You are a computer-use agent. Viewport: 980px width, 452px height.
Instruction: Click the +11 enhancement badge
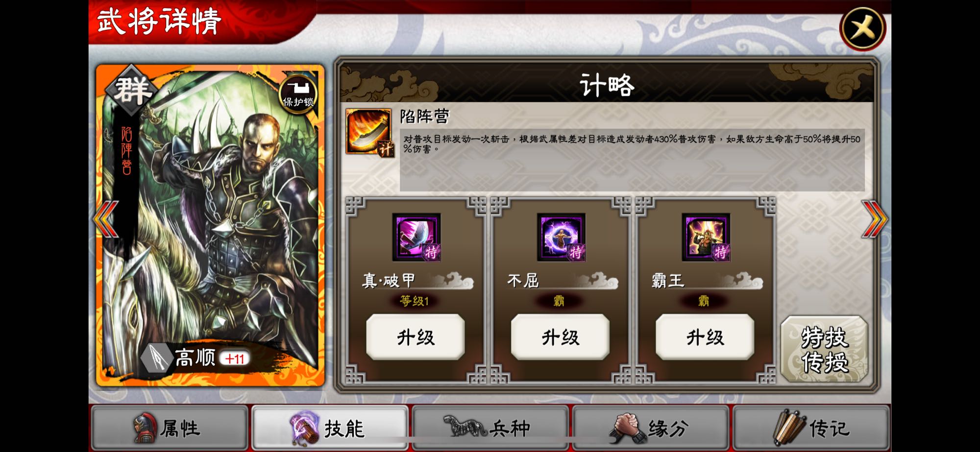pos(235,359)
